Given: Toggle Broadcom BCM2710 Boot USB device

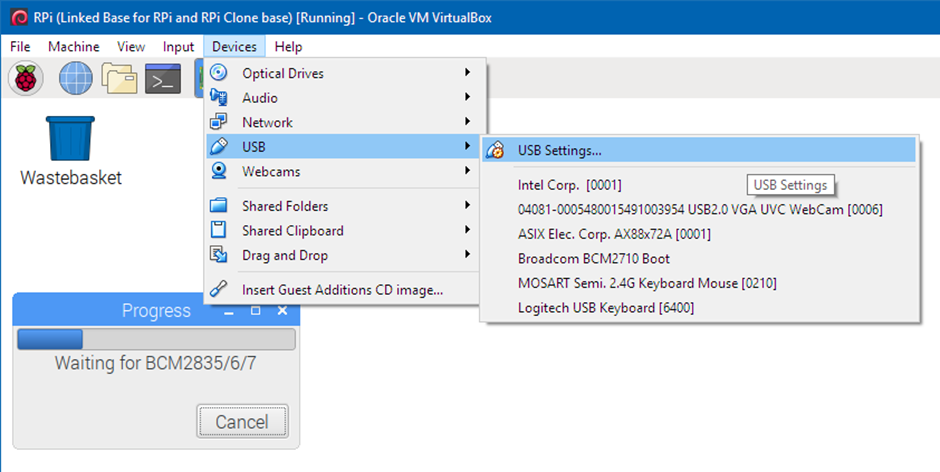Looking at the screenshot, I should [593, 258].
